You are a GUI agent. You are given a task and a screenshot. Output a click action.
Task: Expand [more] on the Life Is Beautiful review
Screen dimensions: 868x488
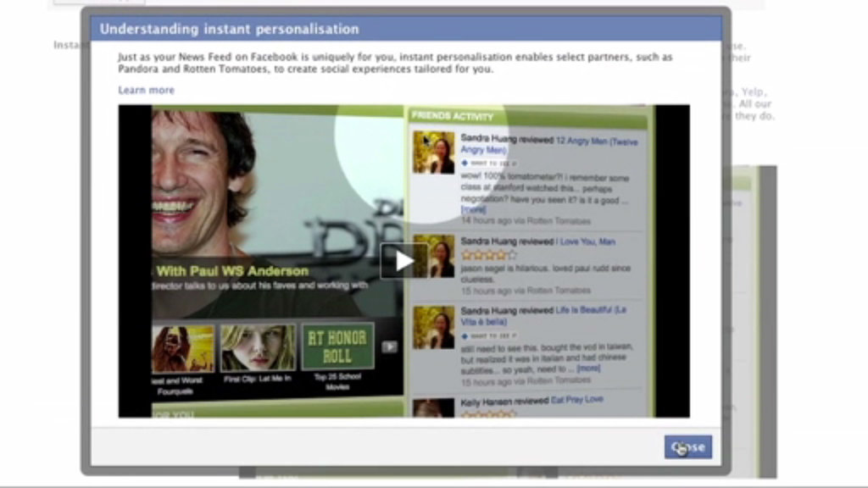coord(588,369)
